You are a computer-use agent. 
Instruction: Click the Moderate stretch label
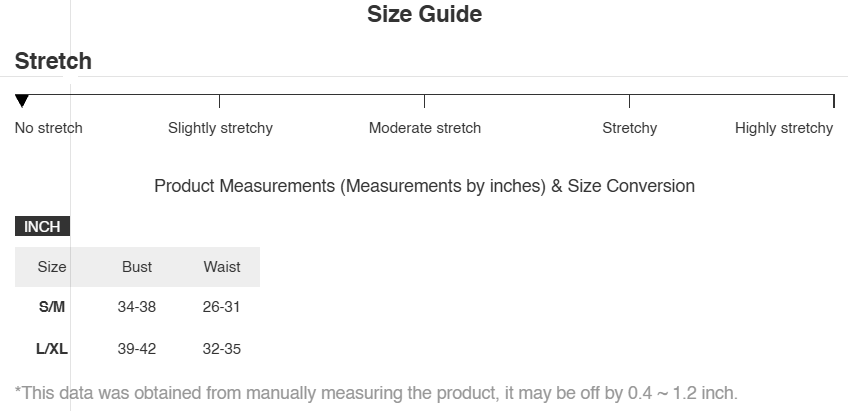(x=425, y=128)
